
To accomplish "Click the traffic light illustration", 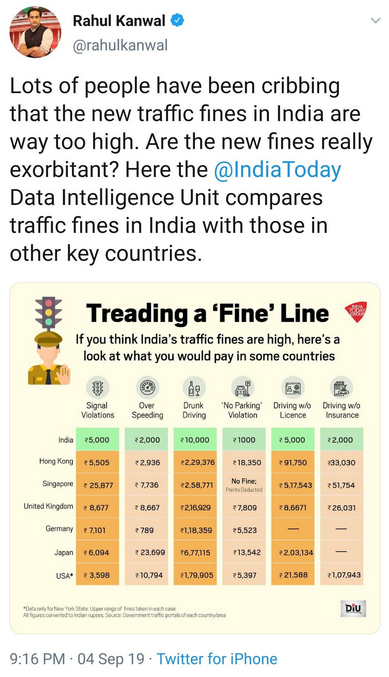I will [48, 311].
